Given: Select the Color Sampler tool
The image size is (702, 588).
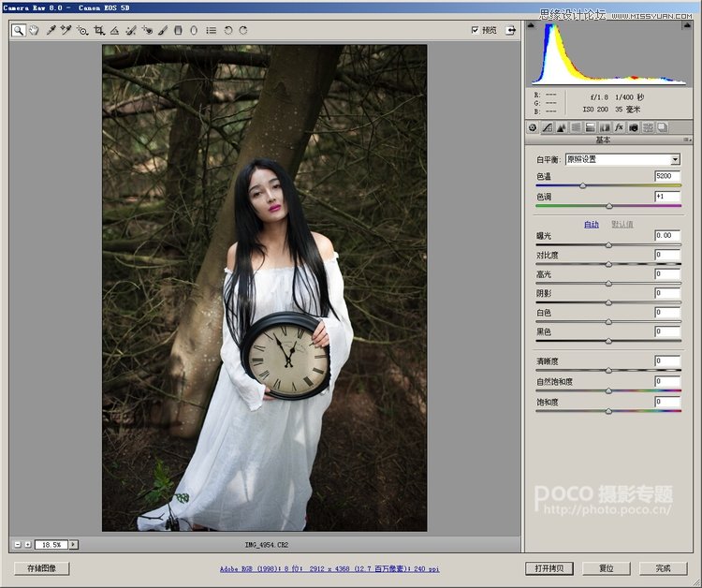Looking at the screenshot, I should [x=66, y=31].
